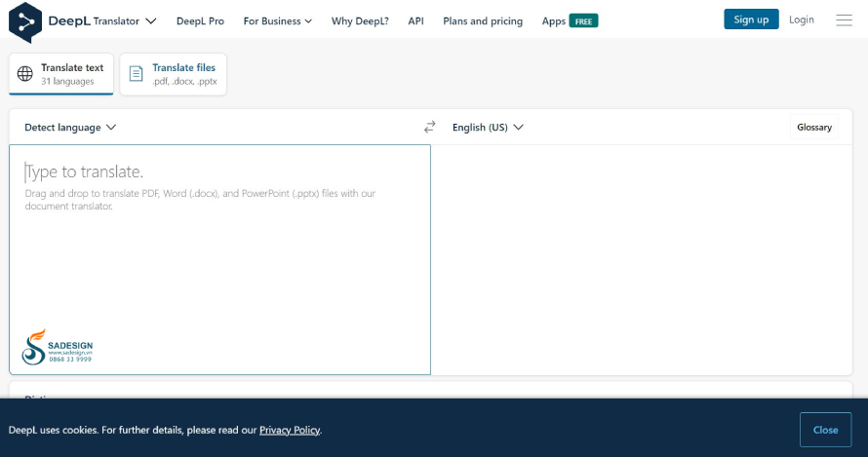Swap source and target languages icon
Viewport: 868px width, 457px height.
(429, 128)
